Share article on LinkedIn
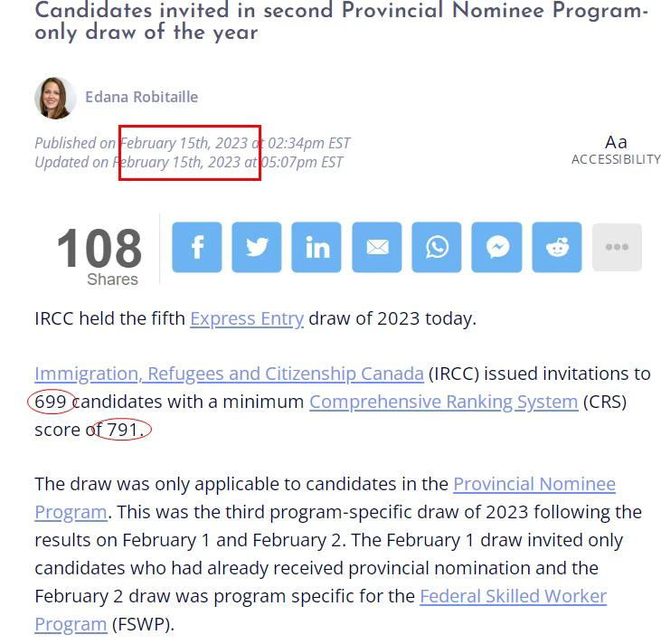Viewport: 661px width, 644px height. tap(316, 247)
